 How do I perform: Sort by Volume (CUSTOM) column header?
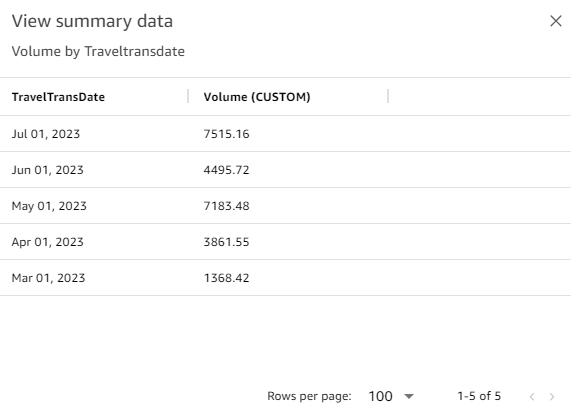pyautogui.click(x=257, y=97)
